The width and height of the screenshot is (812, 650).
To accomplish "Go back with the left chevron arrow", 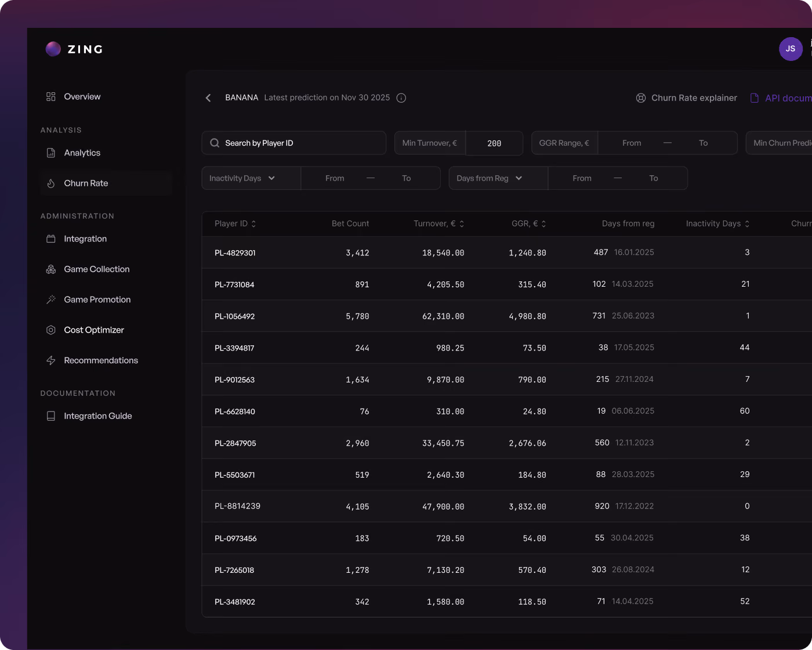I will [208, 98].
